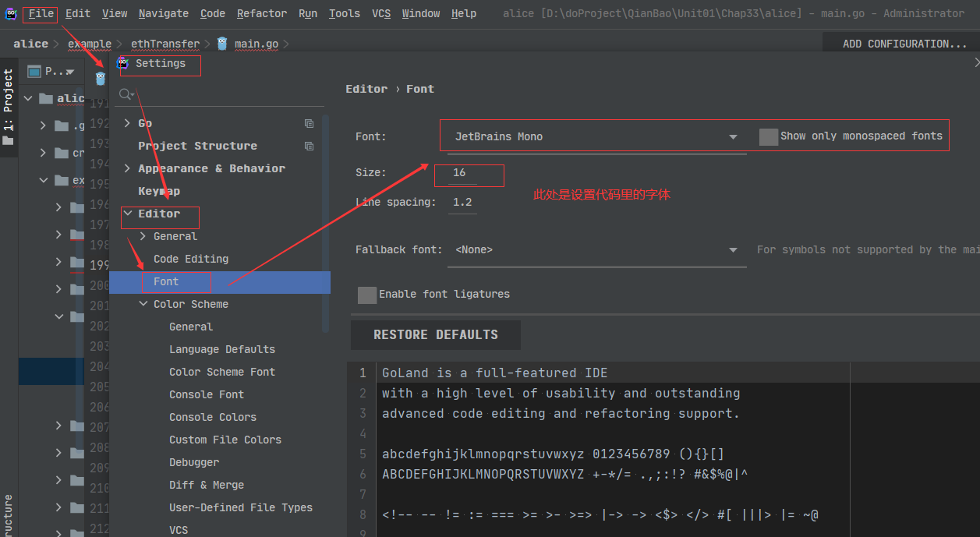This screenshot has height=537, width=980.
Task: Open the Project view selector dropdown arrow
Action: [70, 72]
